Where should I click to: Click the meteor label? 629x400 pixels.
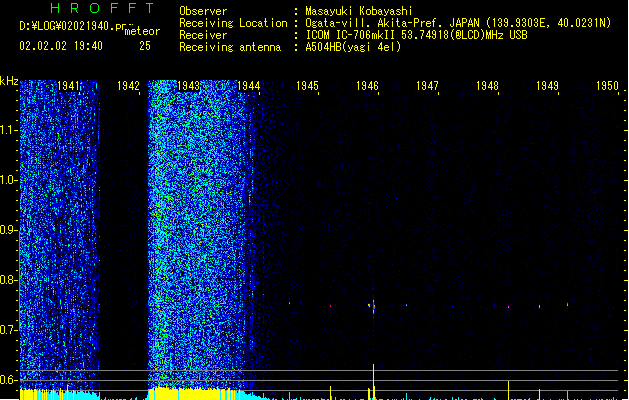coord(142,31)
